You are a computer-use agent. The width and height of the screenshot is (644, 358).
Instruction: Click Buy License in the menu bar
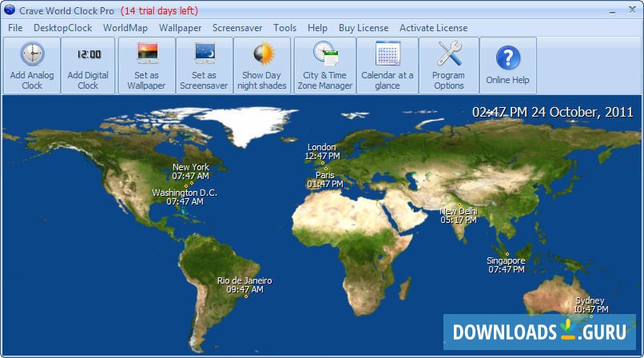(x=364, y=28)
